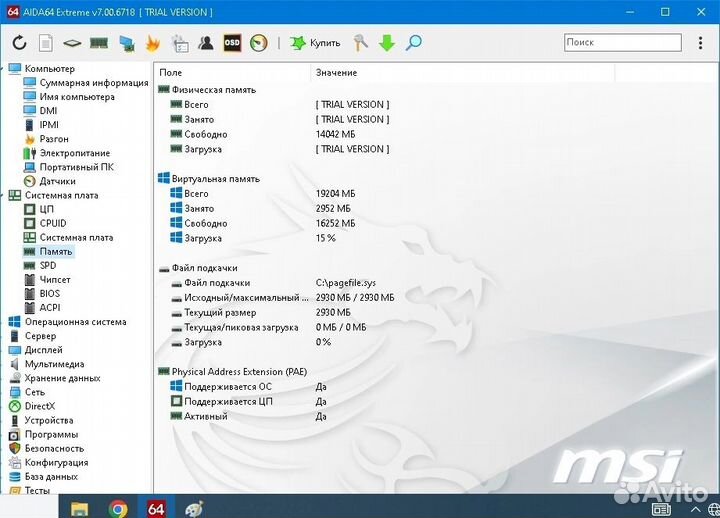Launch the benchmark gauge icon in toolbar

pos(259,43)
